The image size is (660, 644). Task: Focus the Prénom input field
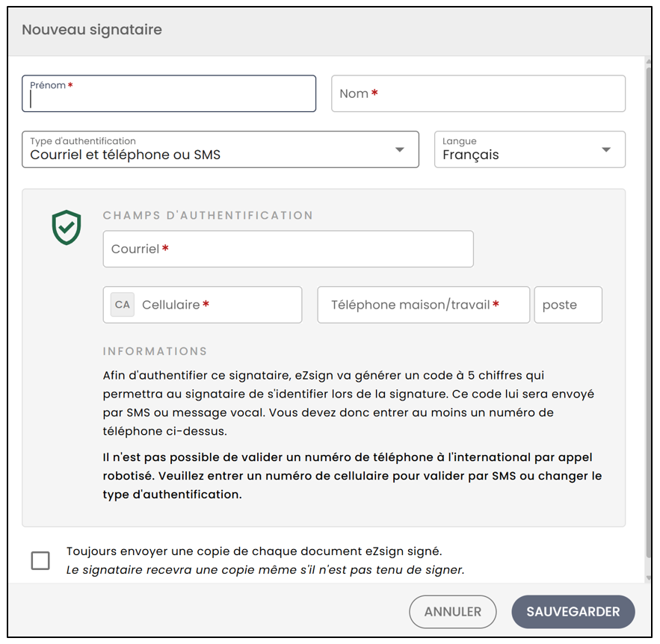coord(169,93)
